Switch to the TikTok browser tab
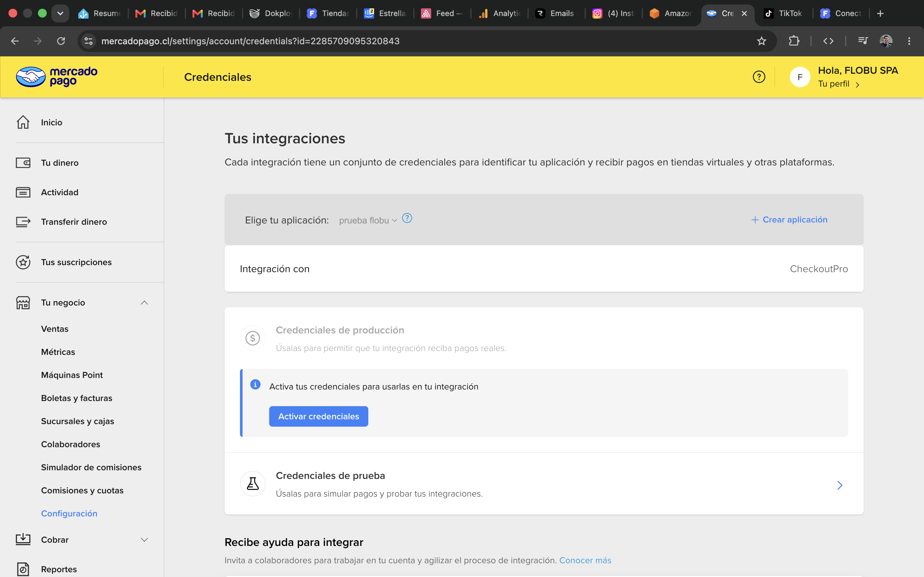 coord(783,13)
